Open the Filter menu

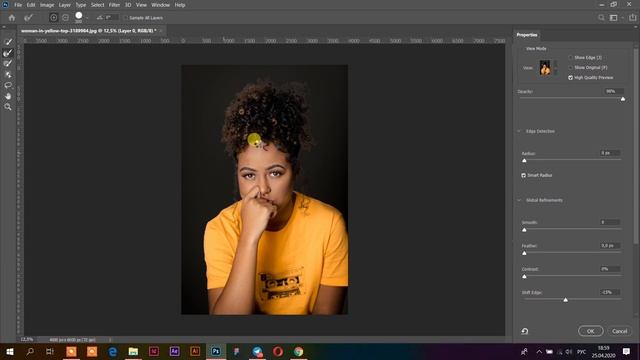pyautogui.click(x=114, y=5)
